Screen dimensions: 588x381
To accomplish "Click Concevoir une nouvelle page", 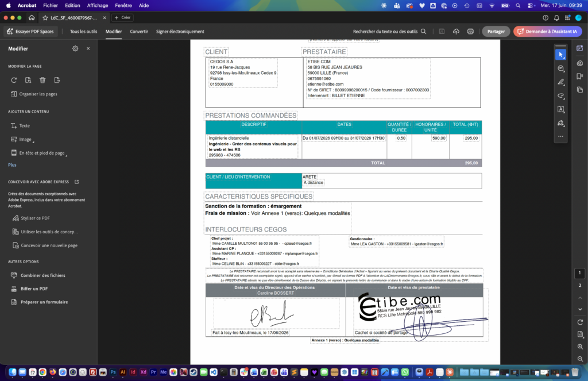I will (x=45, y=245).
